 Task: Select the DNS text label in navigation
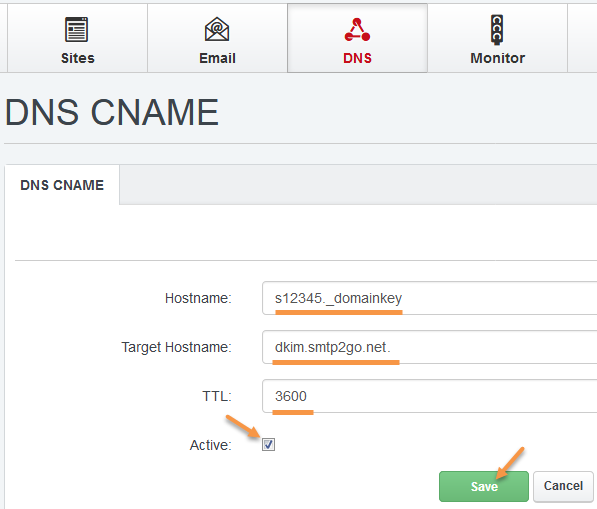click(x=357, y=58)
